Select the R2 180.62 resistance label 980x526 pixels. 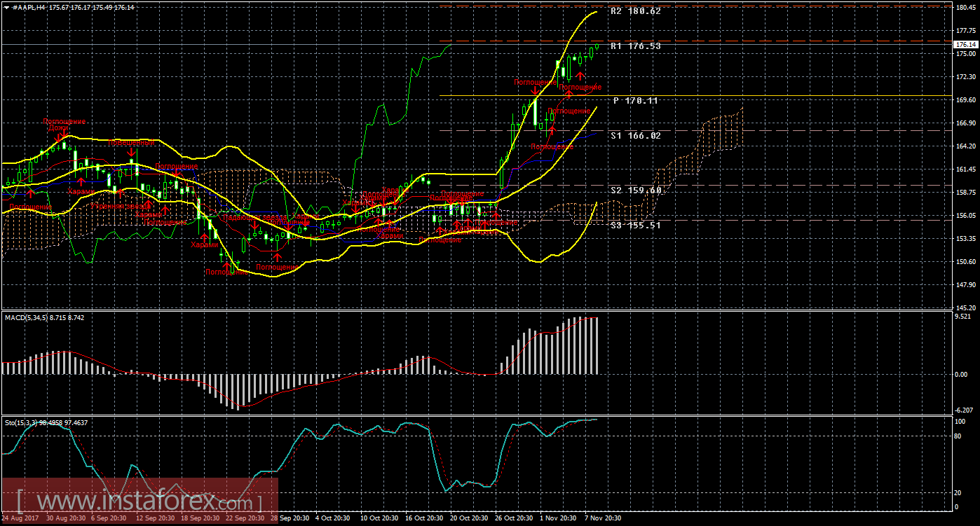point(635,11)
